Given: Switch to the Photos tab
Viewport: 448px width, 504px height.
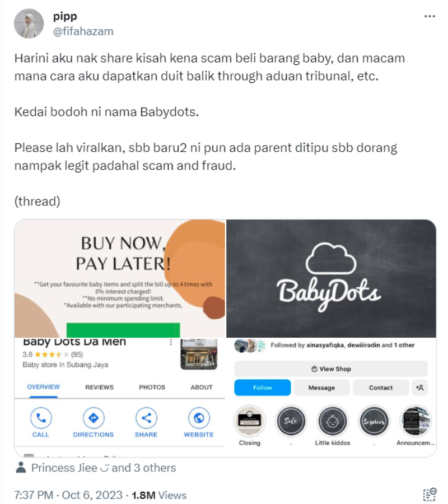Looking at the screenshot, I should pyautogui.click(x=152, y=388).
